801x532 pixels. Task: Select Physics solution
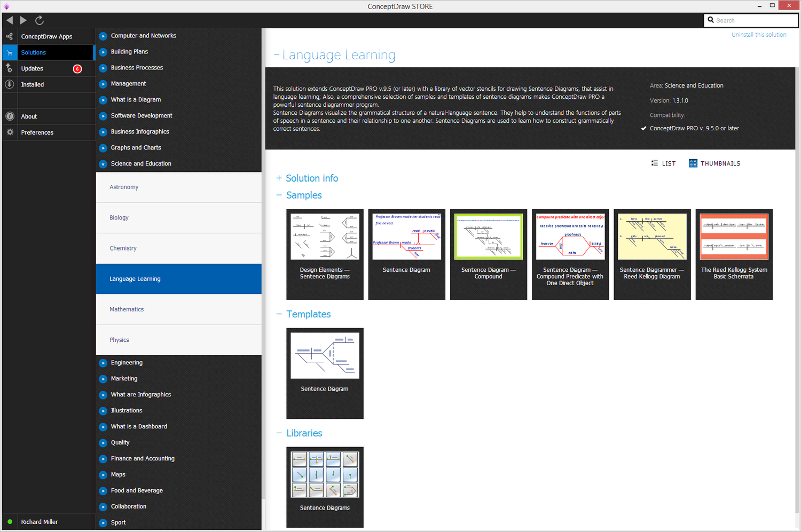tap(179, 340)
